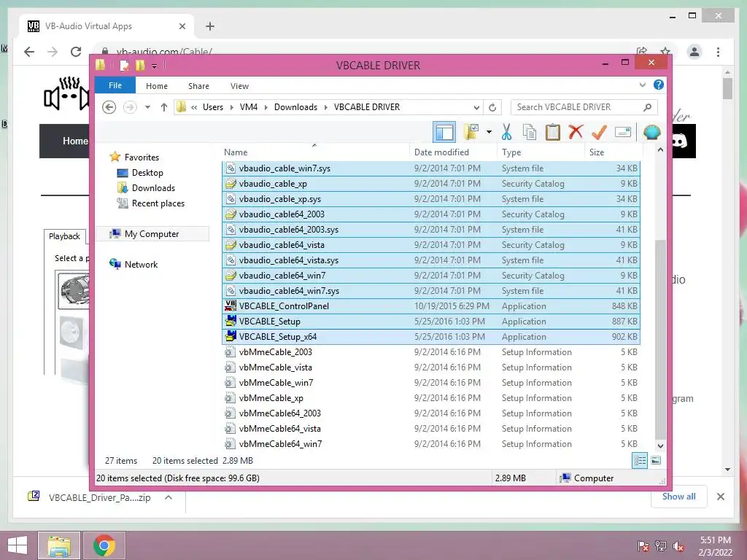Click the orange checkmark Properties icon
This screenshot has width=747, height=560.
tap(599, 132)
